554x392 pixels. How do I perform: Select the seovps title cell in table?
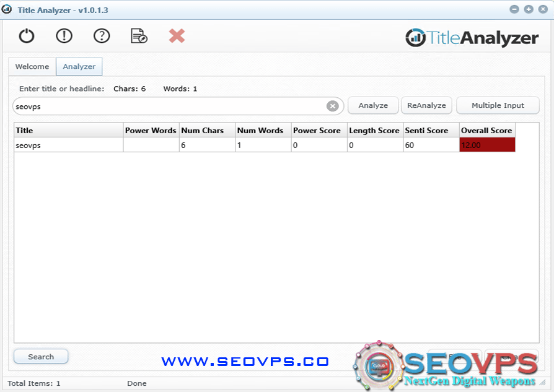point(69,145)
